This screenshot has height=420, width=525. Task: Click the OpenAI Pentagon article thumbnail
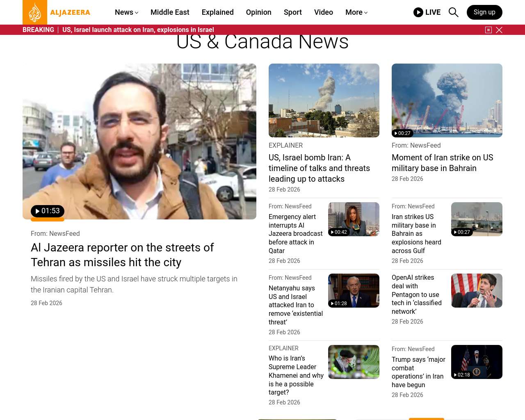(477, 290)
